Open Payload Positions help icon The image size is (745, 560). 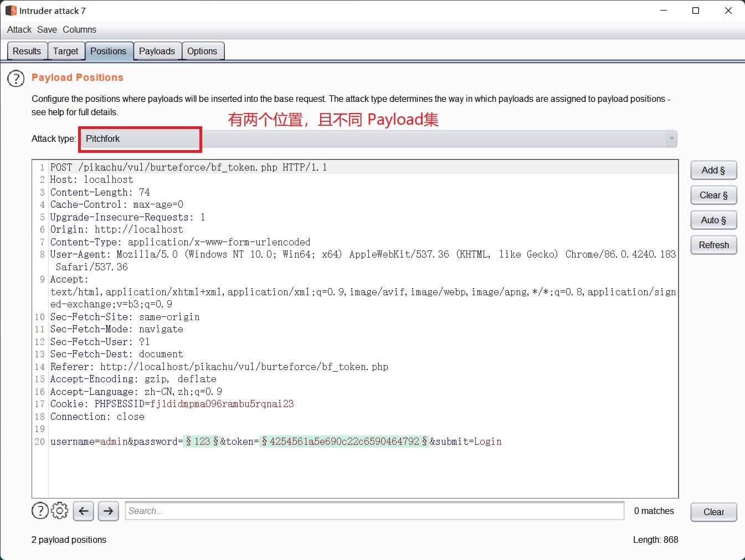[x=16, y=79]
